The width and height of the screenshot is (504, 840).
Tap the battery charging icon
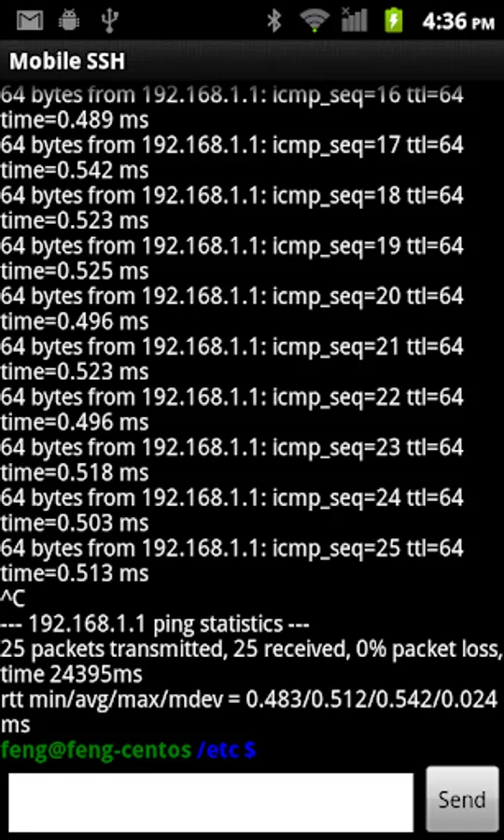(x=394, y=21)
